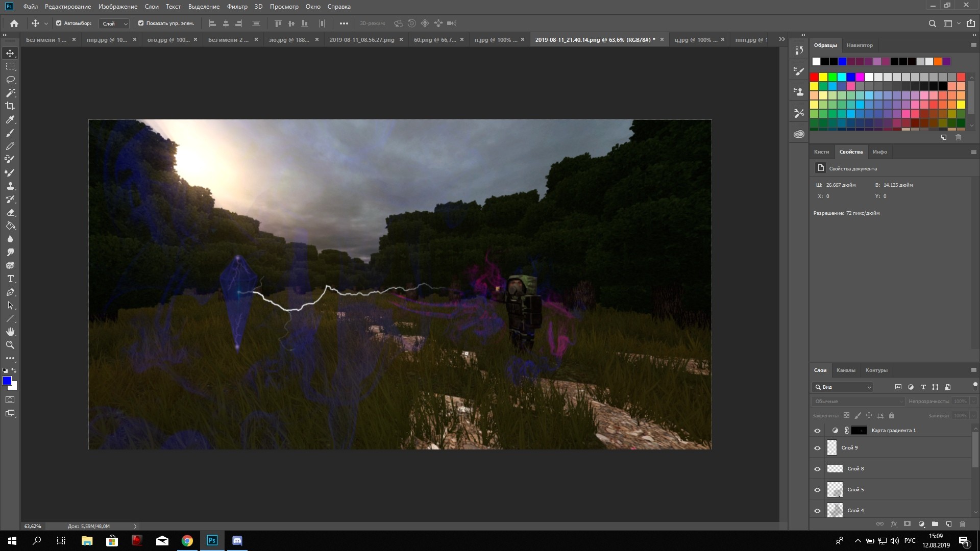Filter for pixel layers icon
Image resolution: width=980 pixels, height=551 pixels.
pos(898,387)
